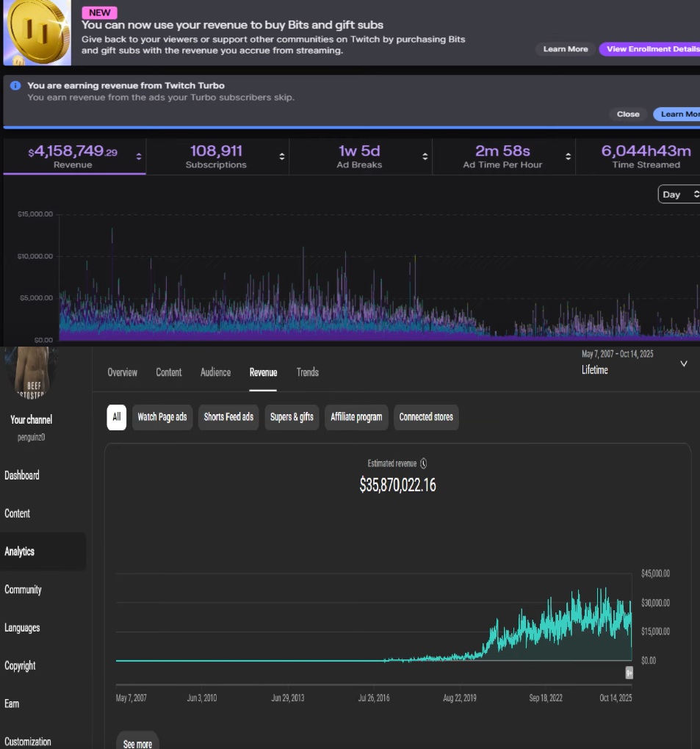
Task: Switch to the Audience tab
Action: click(215, 372)
